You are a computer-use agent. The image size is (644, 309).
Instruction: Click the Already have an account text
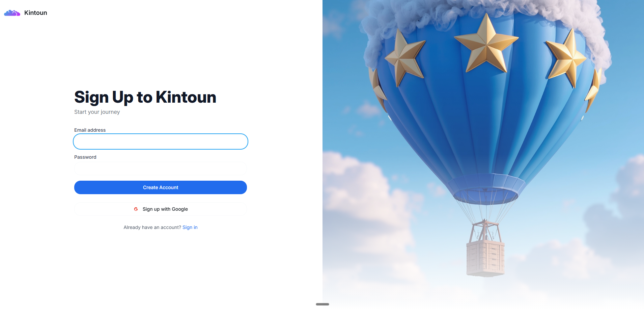pyautogui.click(x=152, y=227)
